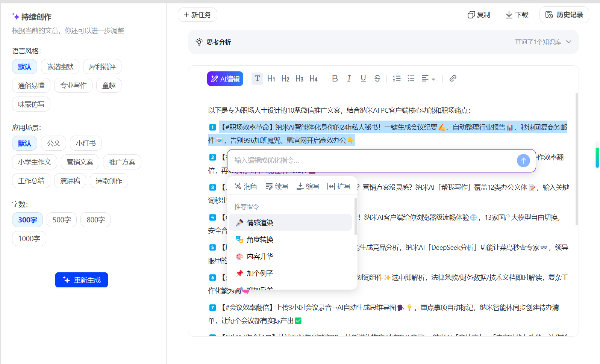The image size is (600, 364).
Task: Toggle strikethrough formatting
Action: [x=377, y=79]
